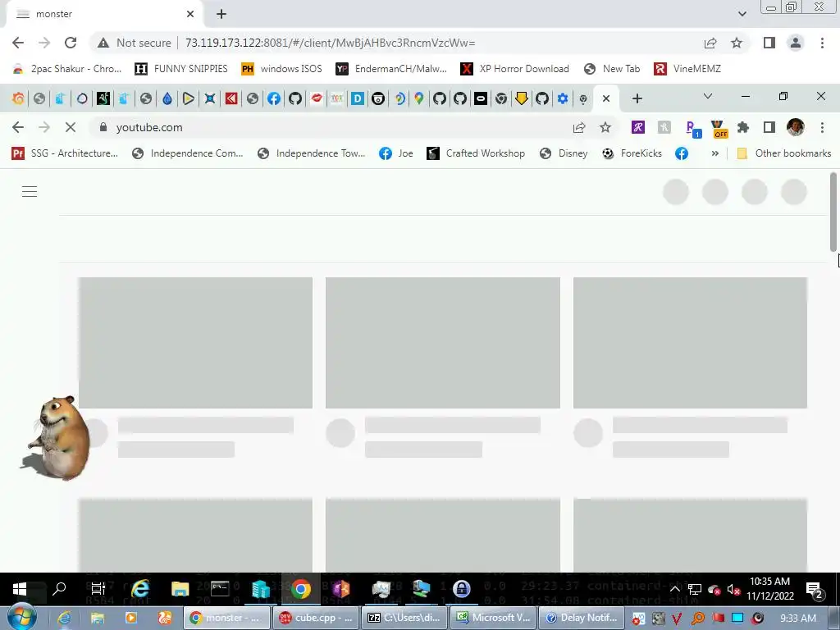
Task: Switch to Delay Notif... taskbar window
Action: click(581, 618)
